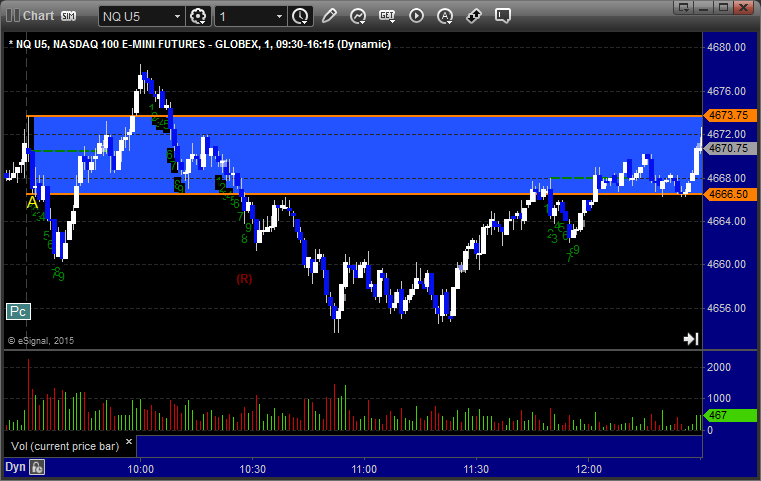Click the SIM mode badge
The image size is (761, 481).
click(x=68, y=16)
